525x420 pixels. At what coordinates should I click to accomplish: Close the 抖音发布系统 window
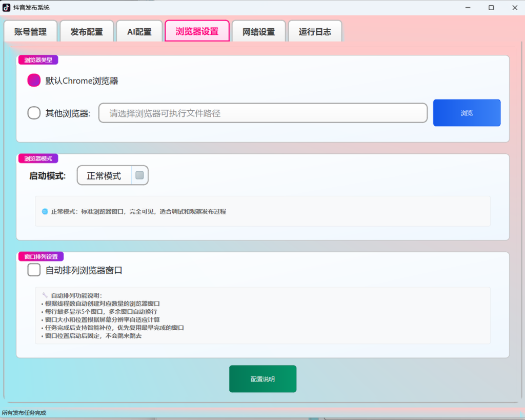pos(515,7)
